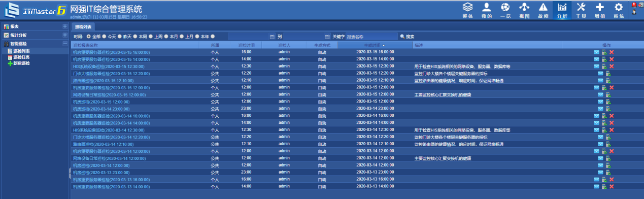Open the start date calendar picker
644x199 pixels.
(x=272, y=37)
